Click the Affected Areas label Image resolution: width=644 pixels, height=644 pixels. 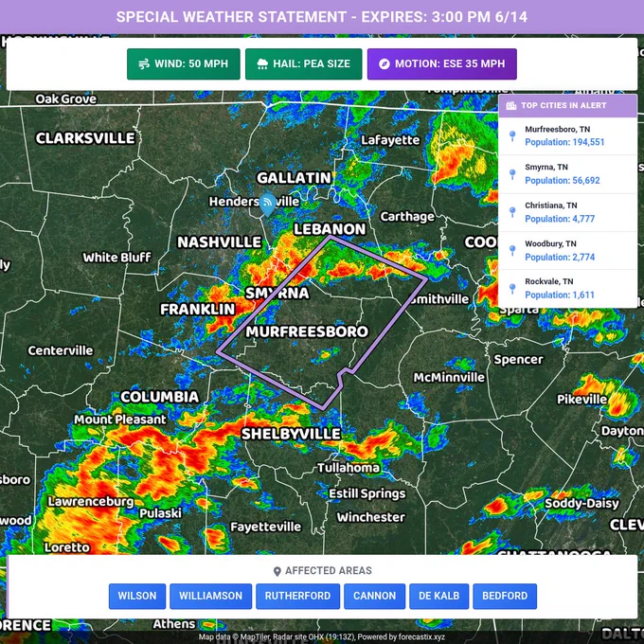pos(329,571)
